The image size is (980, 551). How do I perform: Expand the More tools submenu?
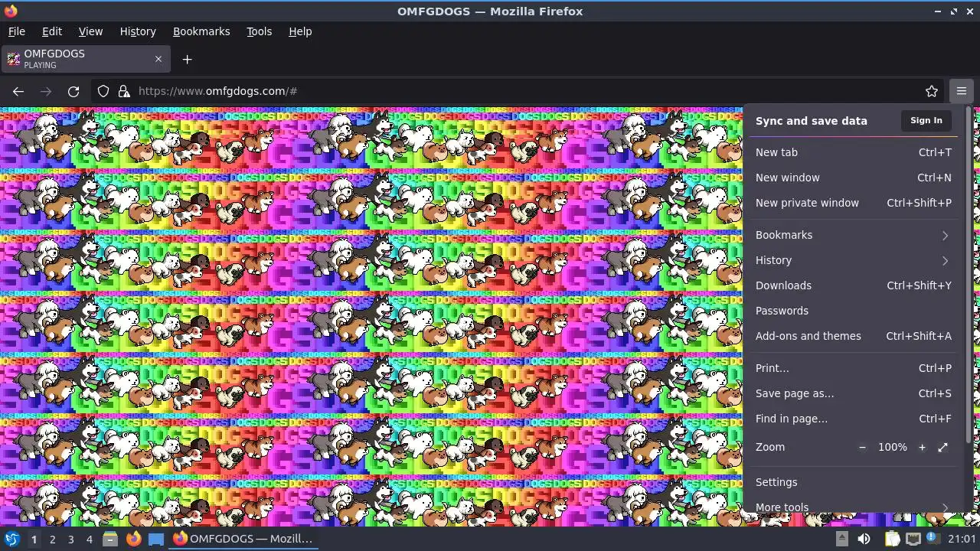[853, 507]
